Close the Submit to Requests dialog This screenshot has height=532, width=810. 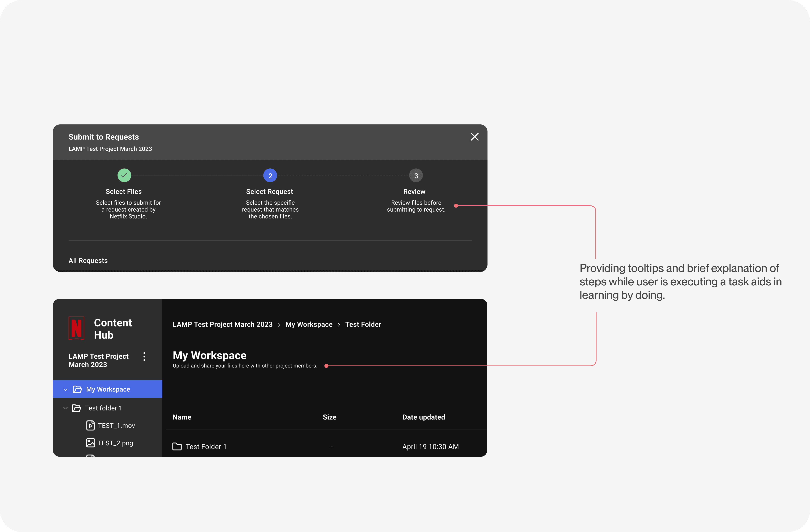tap(474, 137)
